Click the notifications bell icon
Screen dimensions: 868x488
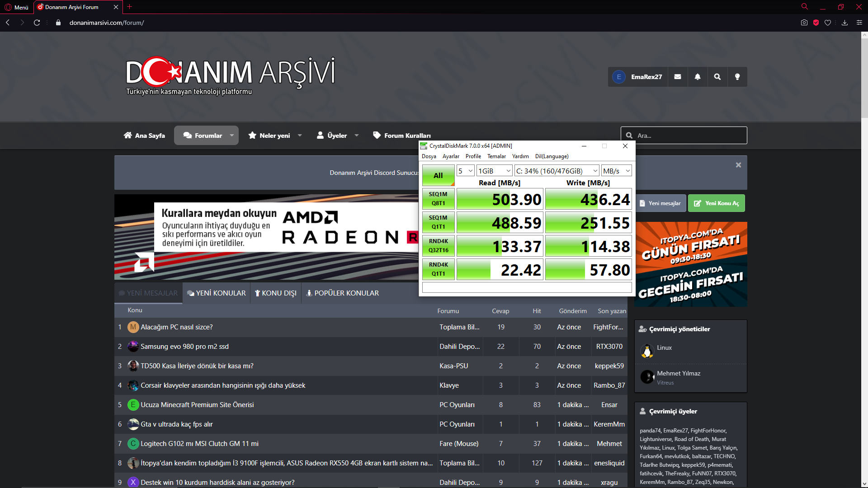click(698, 77)
